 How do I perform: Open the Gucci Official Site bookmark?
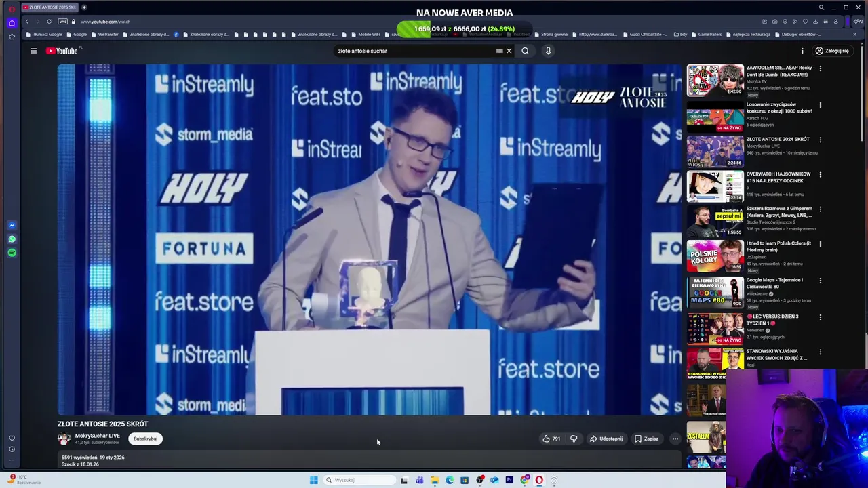(645, 35)
